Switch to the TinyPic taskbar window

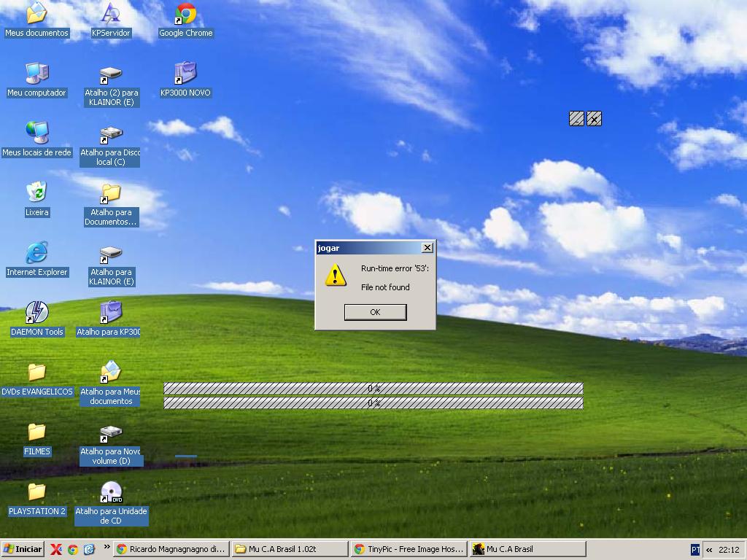407,549
